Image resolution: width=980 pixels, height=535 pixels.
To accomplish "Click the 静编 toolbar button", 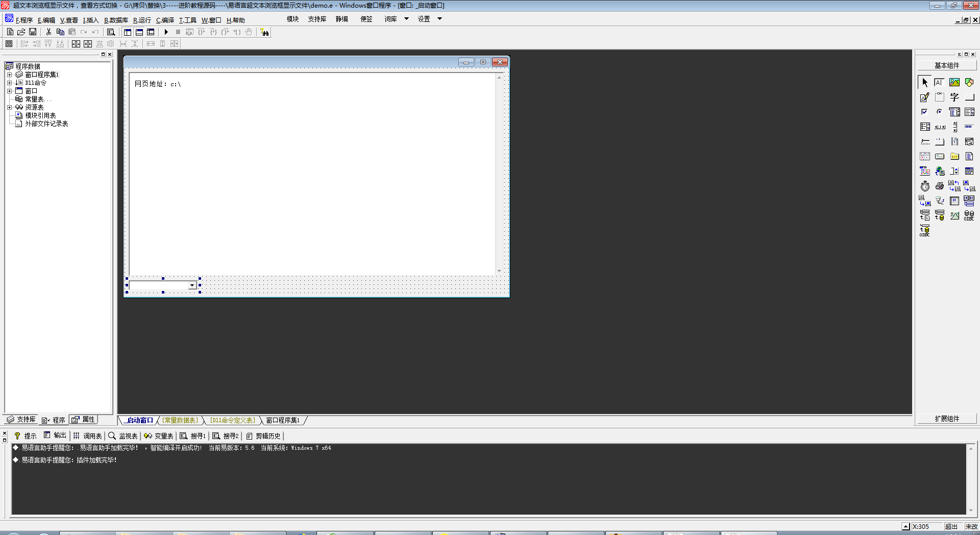I will click(x=341, y=19).
